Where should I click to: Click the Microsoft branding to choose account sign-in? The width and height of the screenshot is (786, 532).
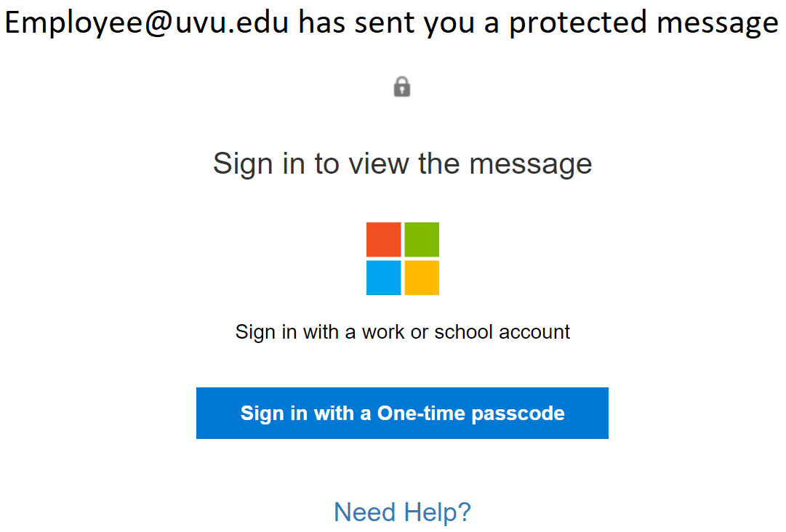[x=402, y=258]
